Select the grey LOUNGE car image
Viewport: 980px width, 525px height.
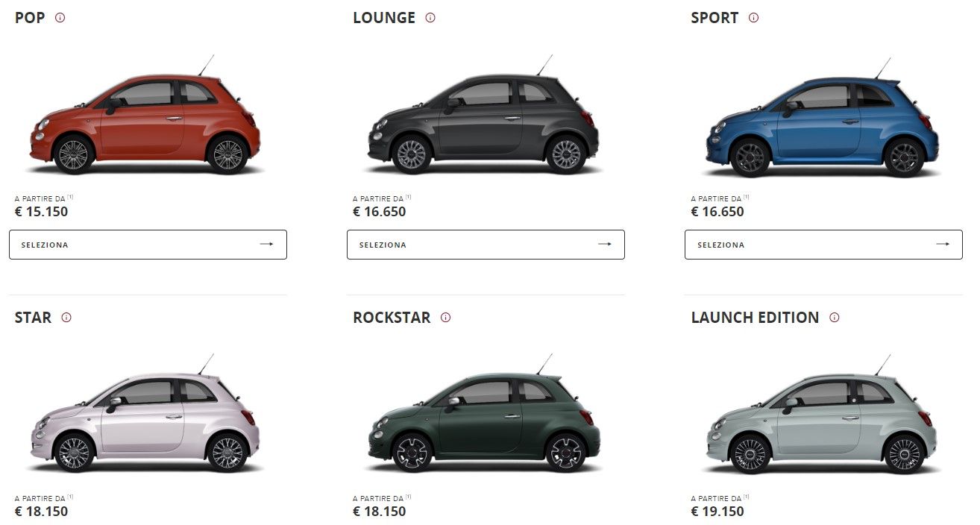coord(483,116)
